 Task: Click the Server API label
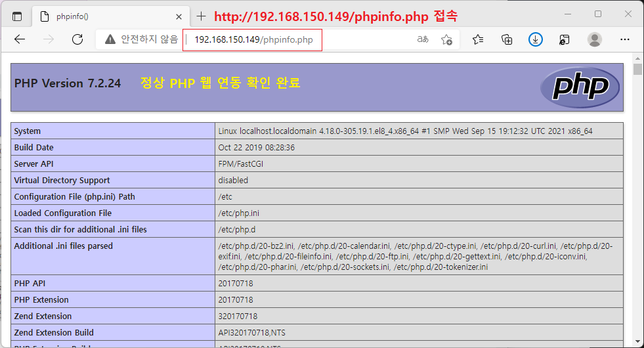coord(33,164)
